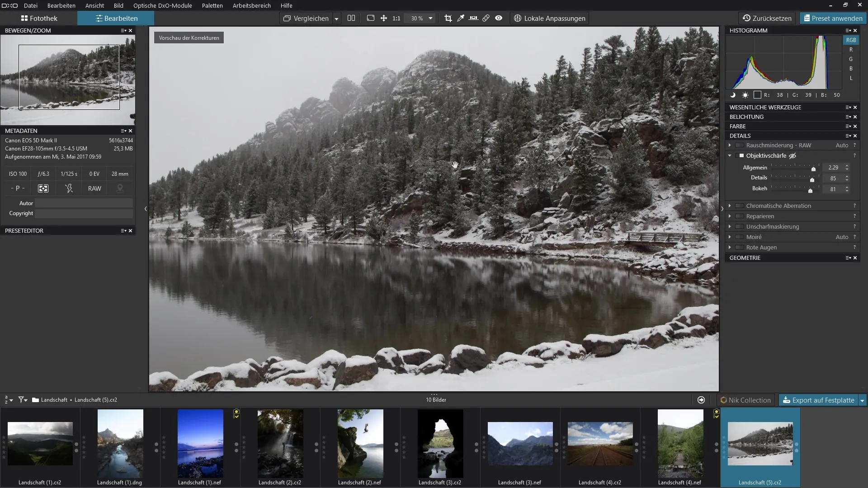Open the Arbeitsbereich menu

(x=252, y=5)
